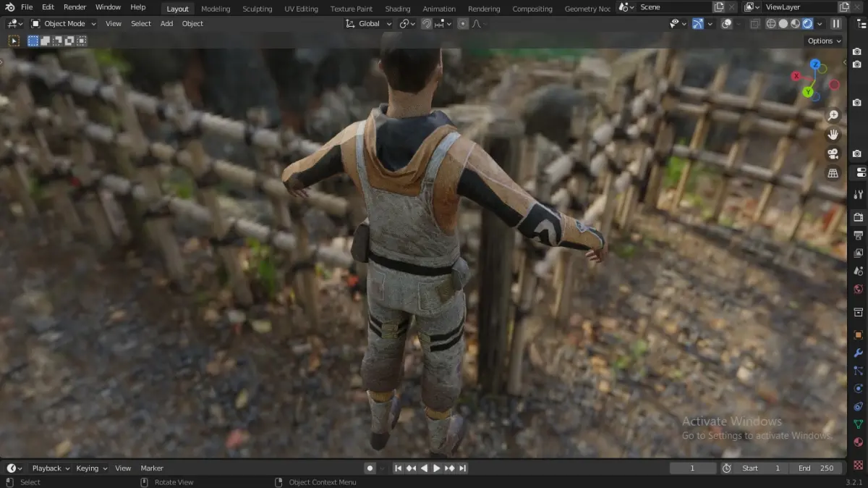Switch to the Modeling workspace tab
868x488 pixels.
216,9
